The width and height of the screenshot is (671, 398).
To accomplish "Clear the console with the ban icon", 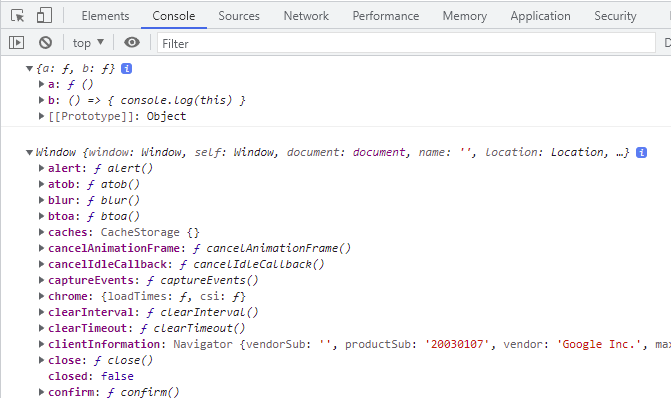I will pos(45,43).
